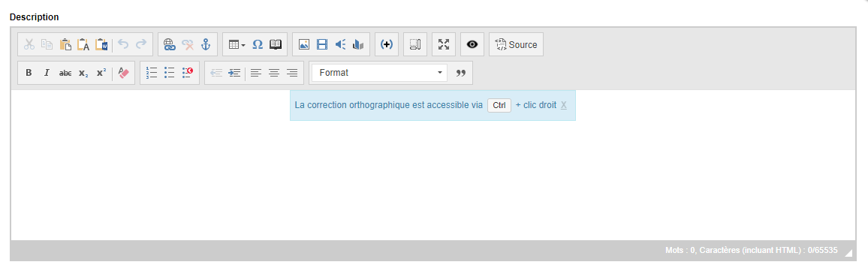Toggle strikethrough formatting

[x=65, y=73]
